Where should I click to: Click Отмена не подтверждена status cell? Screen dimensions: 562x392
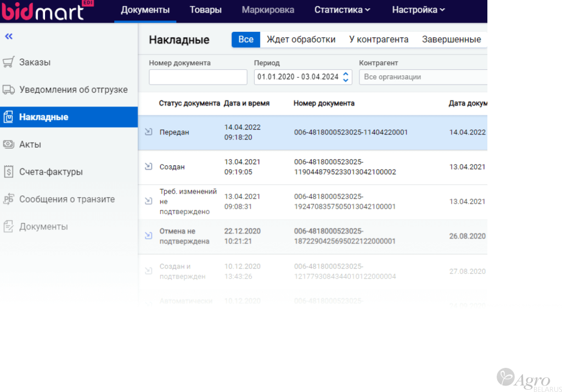[184, 236]
